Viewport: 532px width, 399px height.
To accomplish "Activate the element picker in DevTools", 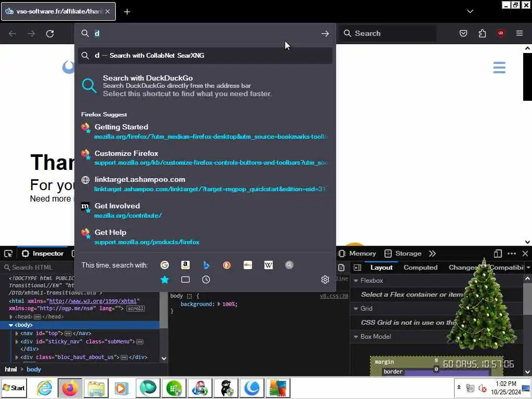I will 8,254.
